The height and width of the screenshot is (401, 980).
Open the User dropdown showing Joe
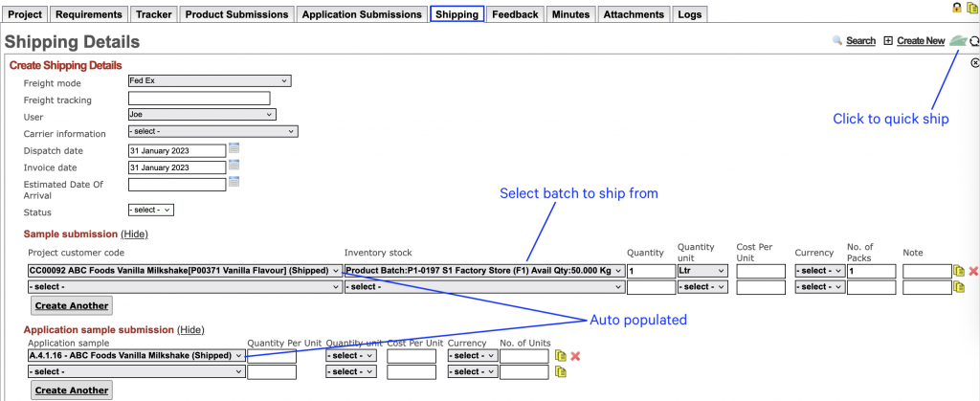(x=202, y=115)
